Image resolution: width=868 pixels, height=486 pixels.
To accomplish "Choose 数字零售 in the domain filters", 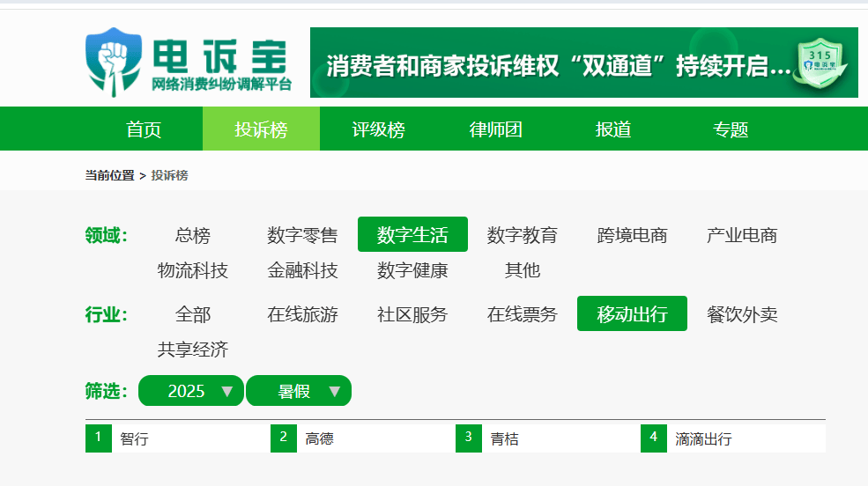I will click(x=302, y=235).
